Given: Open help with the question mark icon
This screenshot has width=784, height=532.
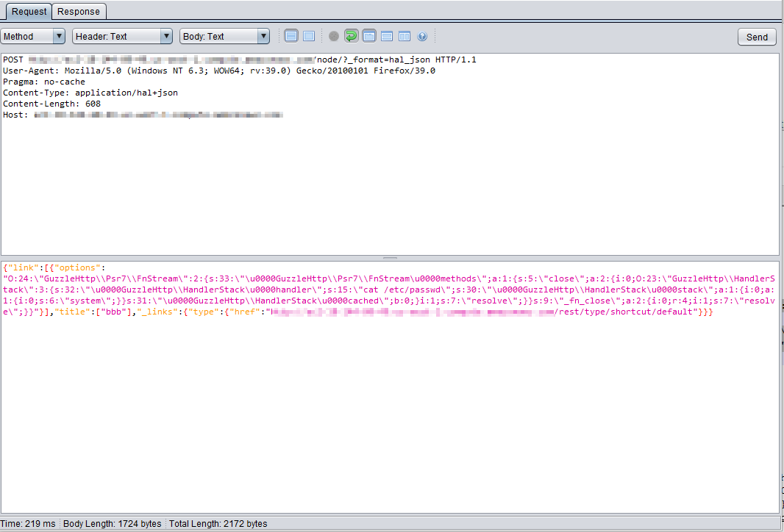Looking at the screenshot, I should pos(422,36).
